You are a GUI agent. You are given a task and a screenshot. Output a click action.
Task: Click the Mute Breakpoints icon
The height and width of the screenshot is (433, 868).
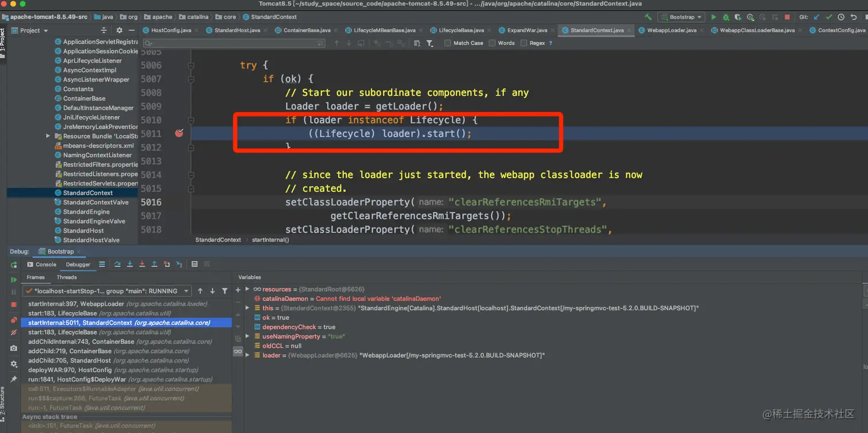[x=14, y=333]
